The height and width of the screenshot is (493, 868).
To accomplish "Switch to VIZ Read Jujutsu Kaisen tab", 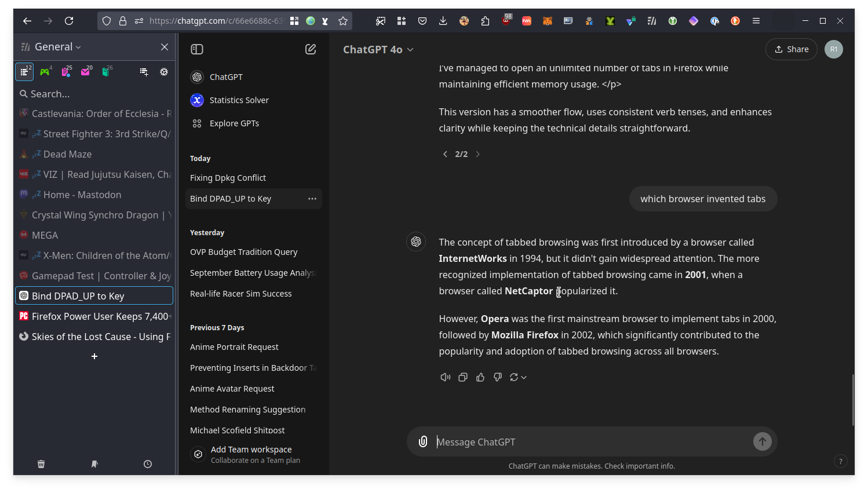I will click(x=94, y=174).
